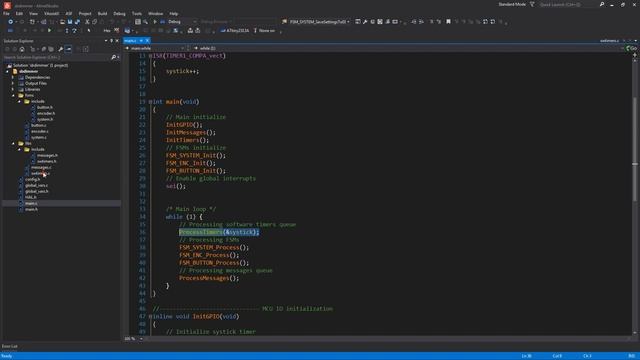Close the Solution Explorer panel

[x=117, y=41]
